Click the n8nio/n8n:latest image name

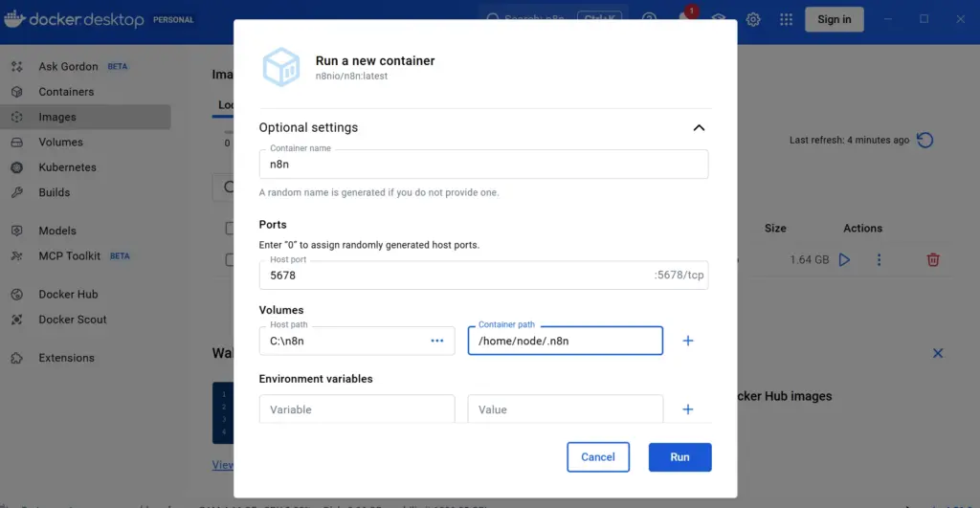point(351,77)
